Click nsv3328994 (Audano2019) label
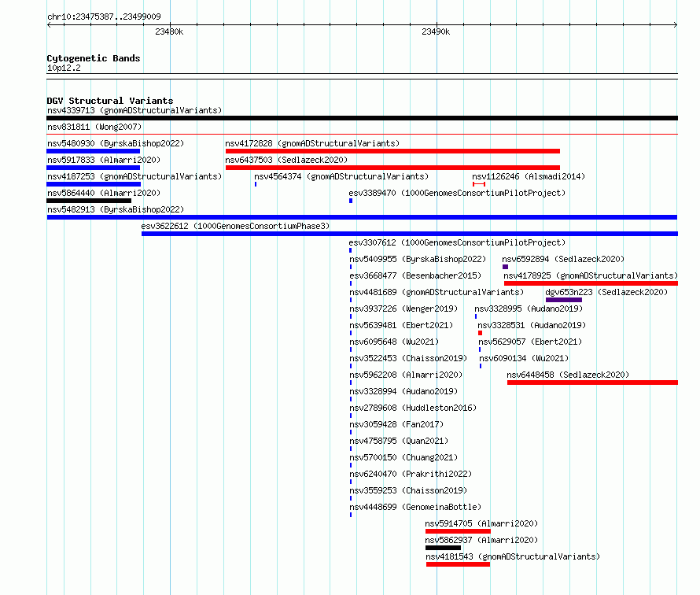 click(403, 391)
